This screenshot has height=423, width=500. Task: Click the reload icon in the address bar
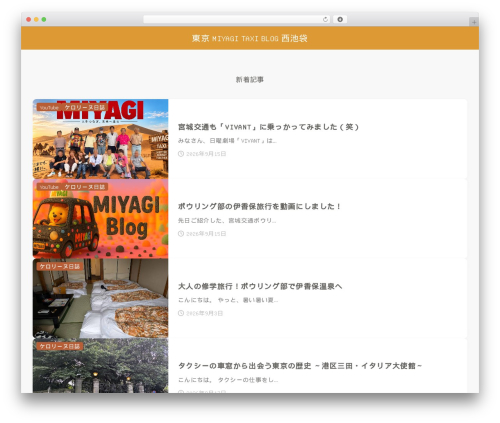point(325,19)
